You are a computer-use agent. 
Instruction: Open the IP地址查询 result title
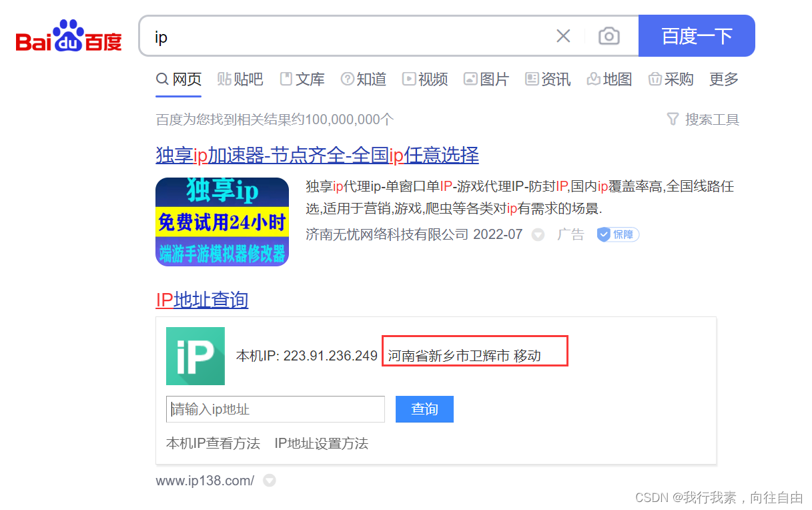pyautogui.click(x=202, y=300)
